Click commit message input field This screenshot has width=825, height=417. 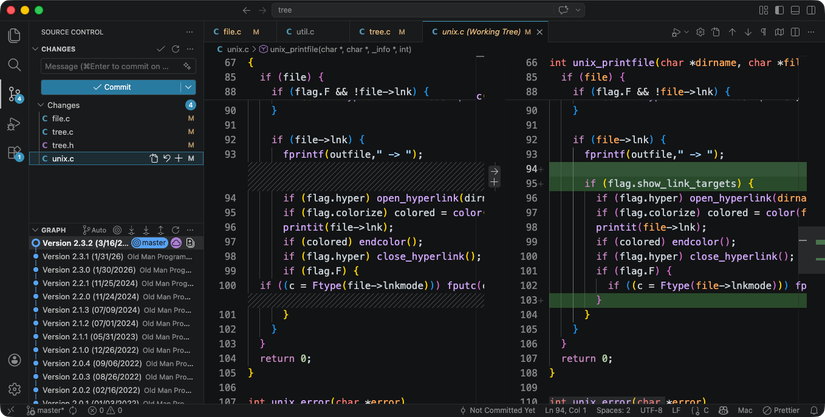[118, 66]
